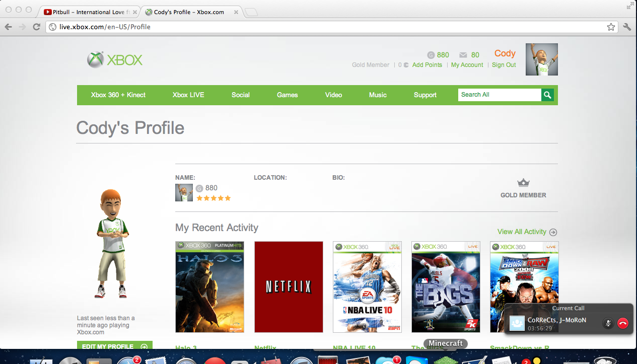
Task: Close the Cody's Profile tab
Action: (236, 12)
